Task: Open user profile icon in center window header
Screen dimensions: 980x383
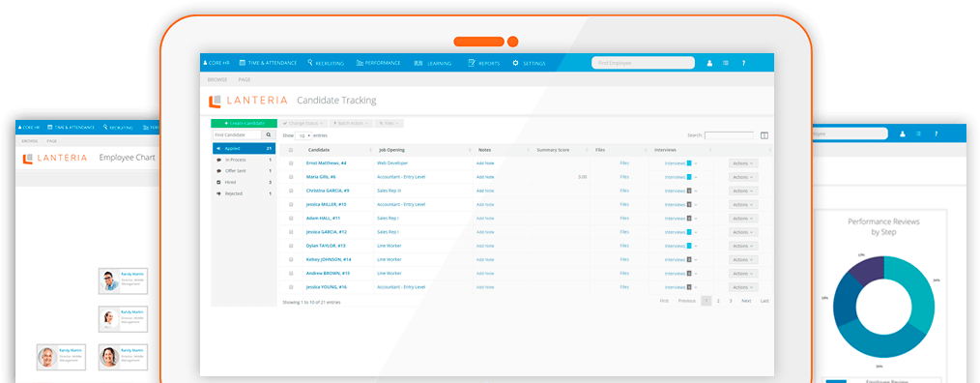Action: [709, 63]
